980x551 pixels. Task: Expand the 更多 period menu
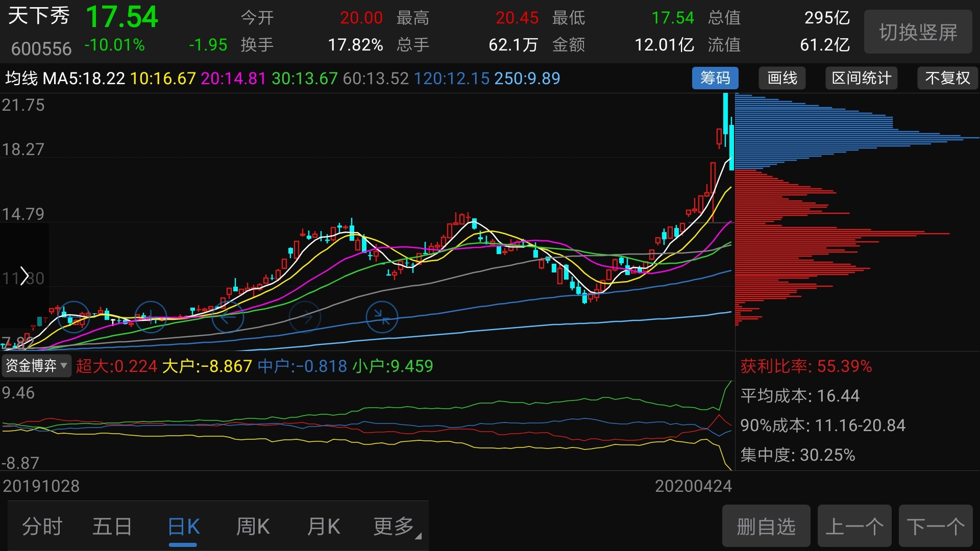[396, 527]
